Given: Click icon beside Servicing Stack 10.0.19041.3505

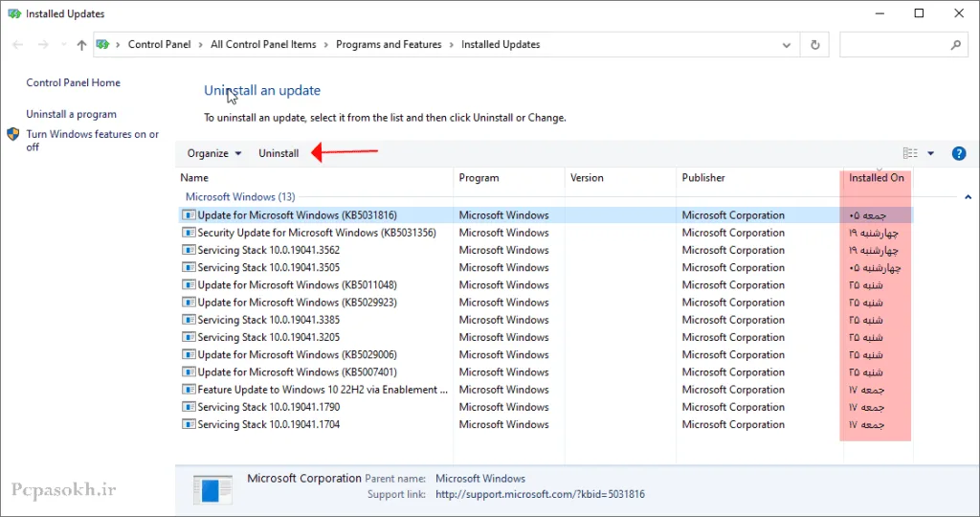Looking at the screenshot, I should point(189,267).
